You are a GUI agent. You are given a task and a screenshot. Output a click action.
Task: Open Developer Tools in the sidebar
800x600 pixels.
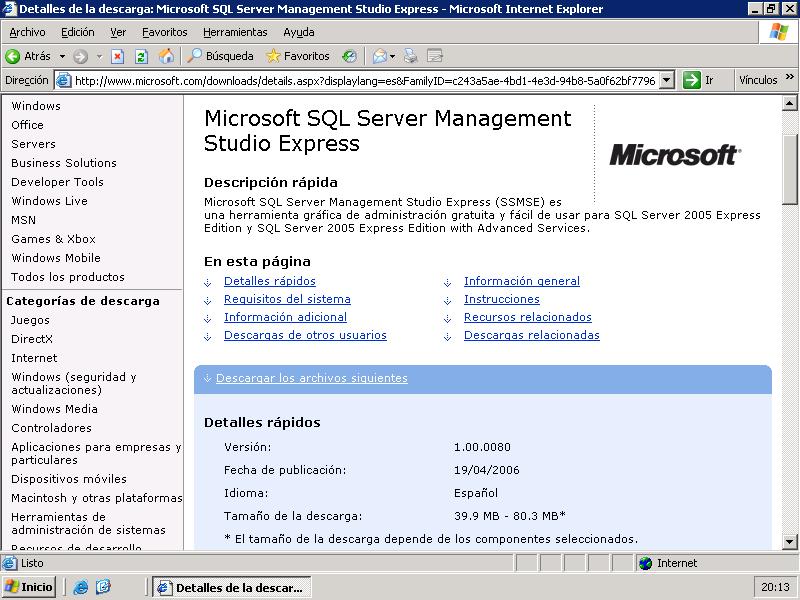pos(57,182)
